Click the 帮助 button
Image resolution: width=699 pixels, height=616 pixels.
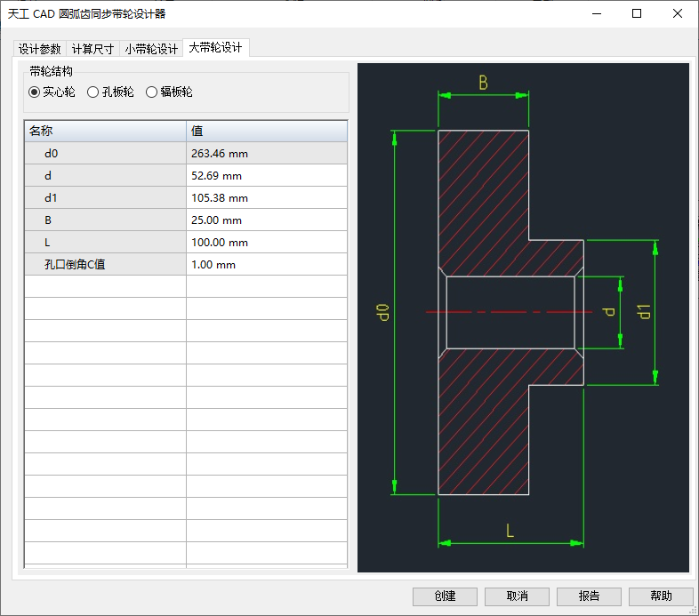661,596
